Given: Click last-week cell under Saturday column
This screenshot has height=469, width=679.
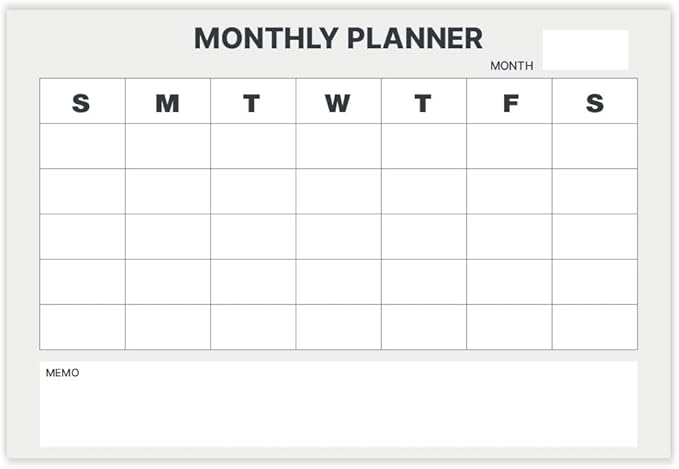Looking at the screenshot, I should coord(594,327).
